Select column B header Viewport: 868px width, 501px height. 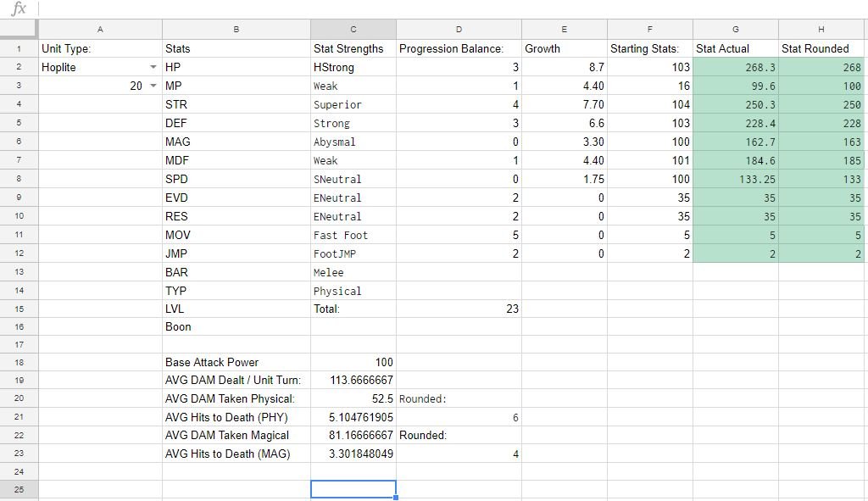click(236, 30)
